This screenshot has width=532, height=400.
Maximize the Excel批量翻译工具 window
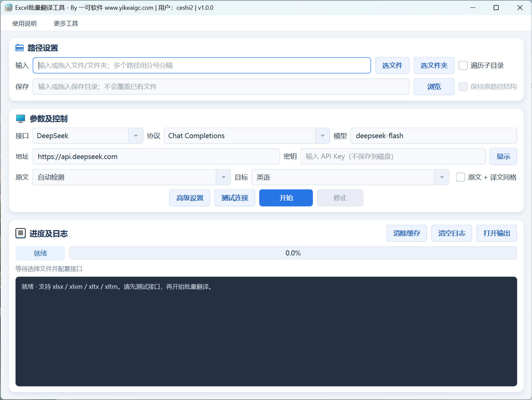pos(496,7)
